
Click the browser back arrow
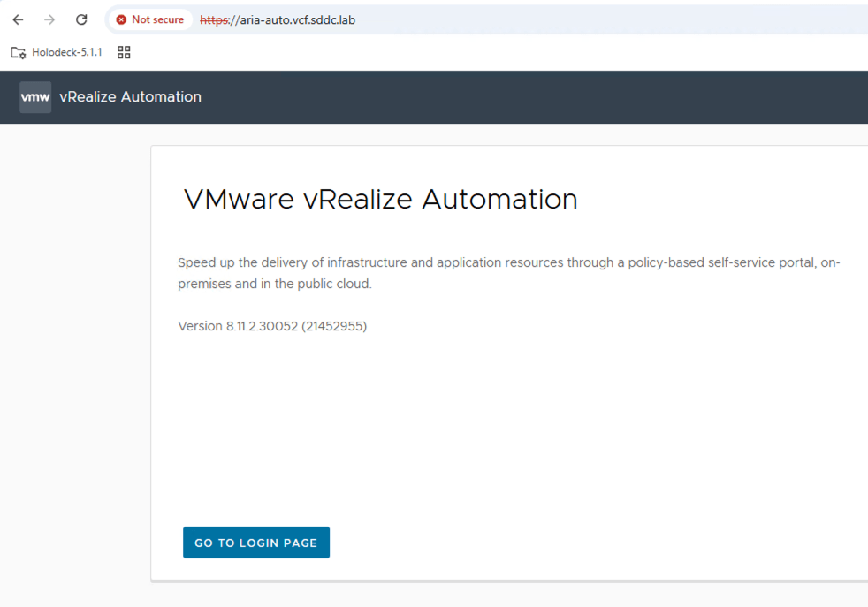(18, 19)
